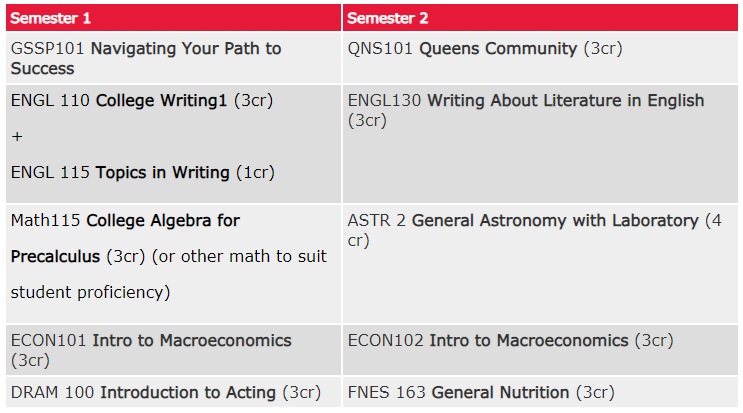This screenshot has height=413, width=743.
Task: Select ENGL 110 College Writing1 course
Action: tap(141, 101)
